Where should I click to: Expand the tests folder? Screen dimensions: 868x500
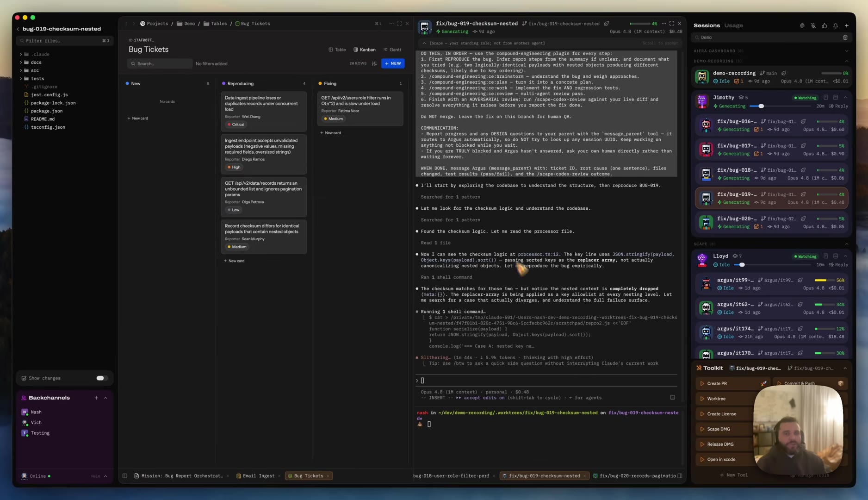coord(21,79)
